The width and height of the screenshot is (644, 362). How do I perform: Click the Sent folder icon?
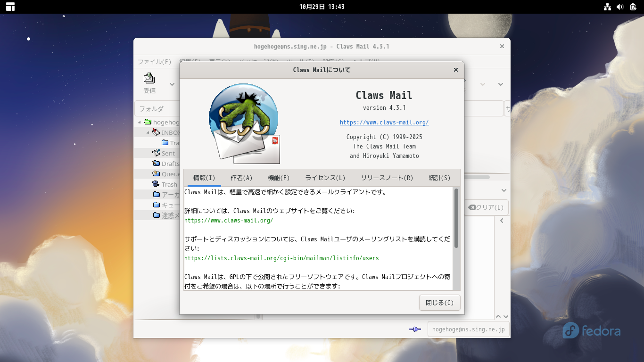coord(156,153)
